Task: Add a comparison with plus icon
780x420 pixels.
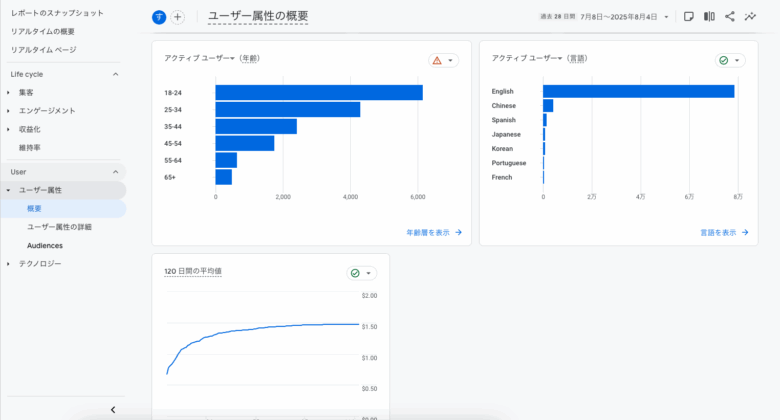Action: tap(178, 17)
